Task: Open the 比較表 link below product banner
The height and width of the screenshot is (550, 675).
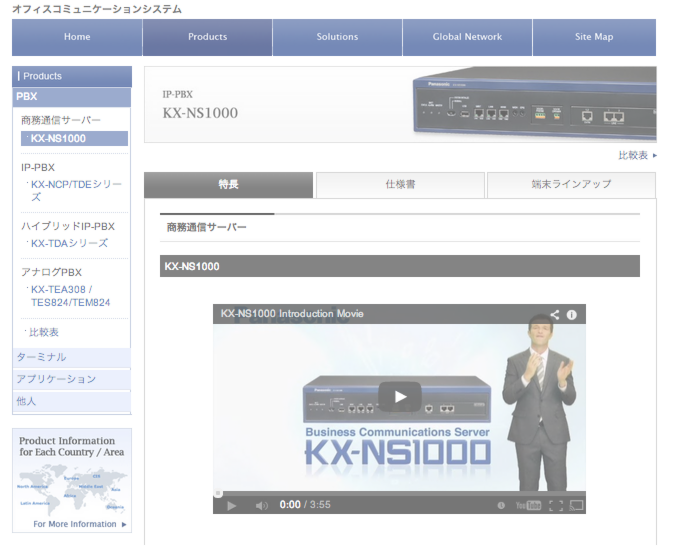Action: pos(638,155)
